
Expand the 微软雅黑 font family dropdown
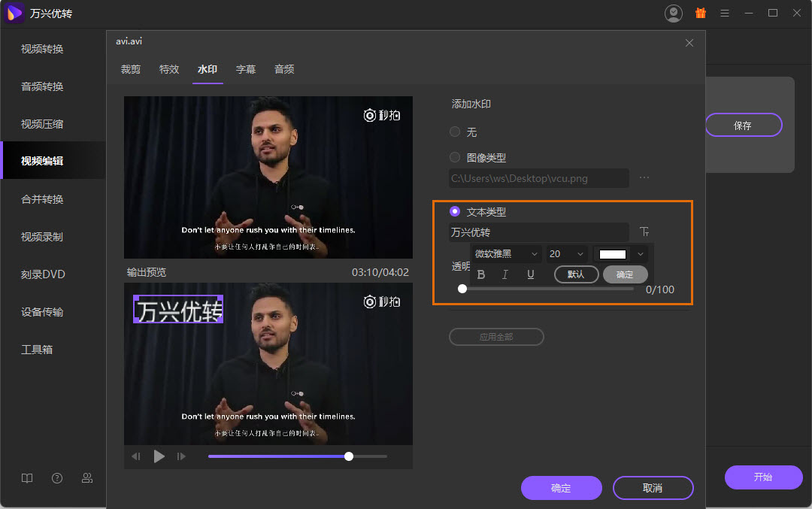(x=506, y=254)
